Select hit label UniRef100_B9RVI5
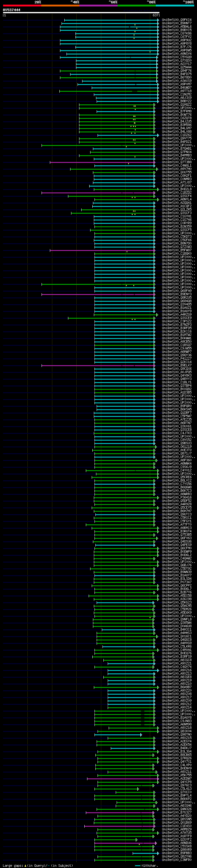Image resolution: width=197 pixels, height=868 pixels. pos(177,30)
